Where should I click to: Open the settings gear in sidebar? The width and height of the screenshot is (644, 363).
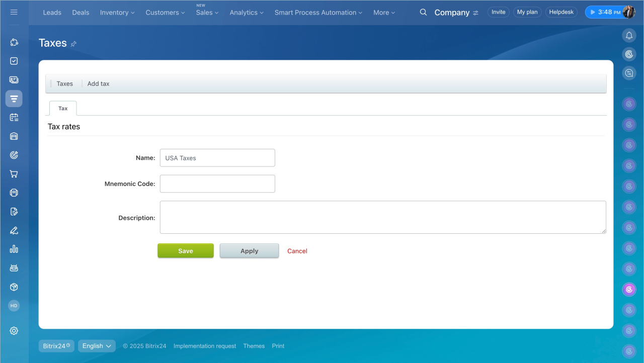point(14,330)
